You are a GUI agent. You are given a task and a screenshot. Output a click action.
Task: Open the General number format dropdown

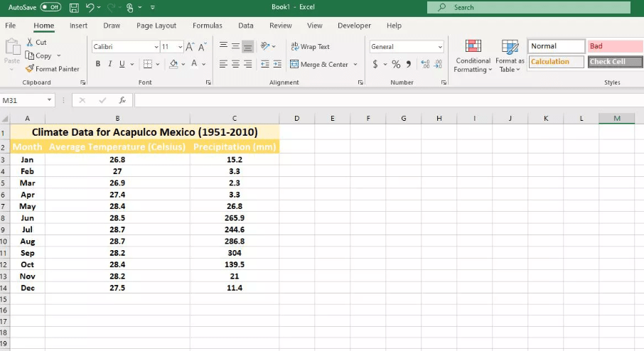point(440,47)
